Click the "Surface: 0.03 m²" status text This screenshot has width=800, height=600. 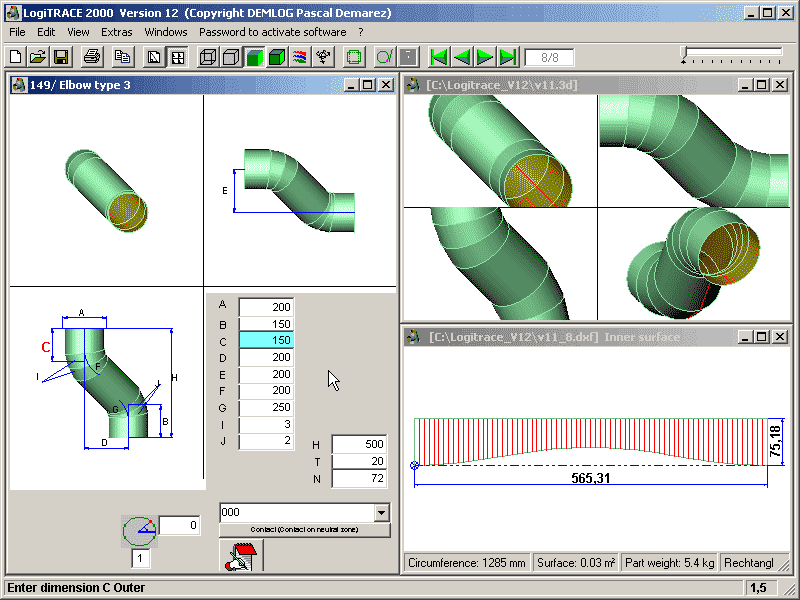pos(576,563)
